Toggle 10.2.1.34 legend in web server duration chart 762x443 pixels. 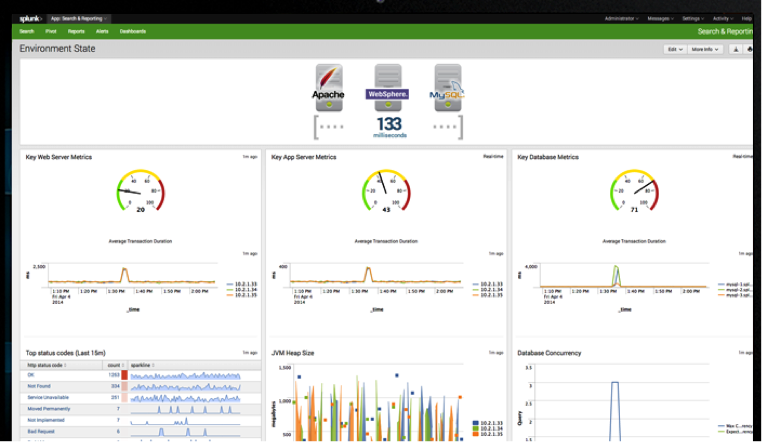[242, 290]
